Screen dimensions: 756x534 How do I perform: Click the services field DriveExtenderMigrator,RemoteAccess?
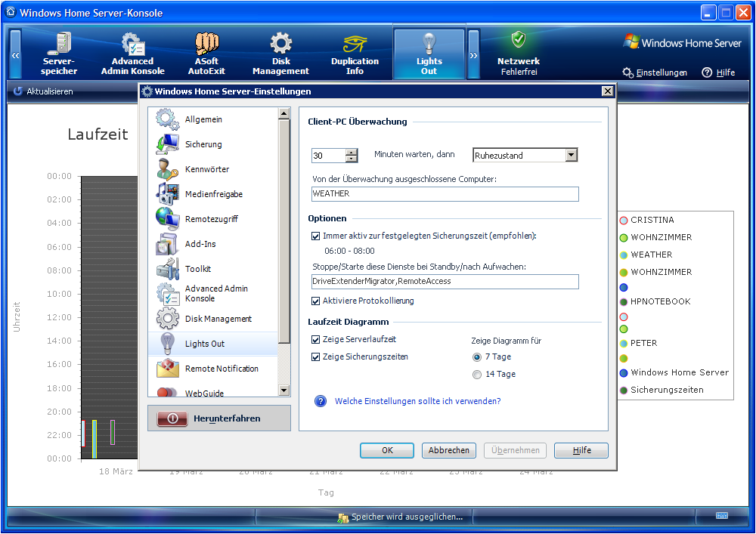(445, 282)
